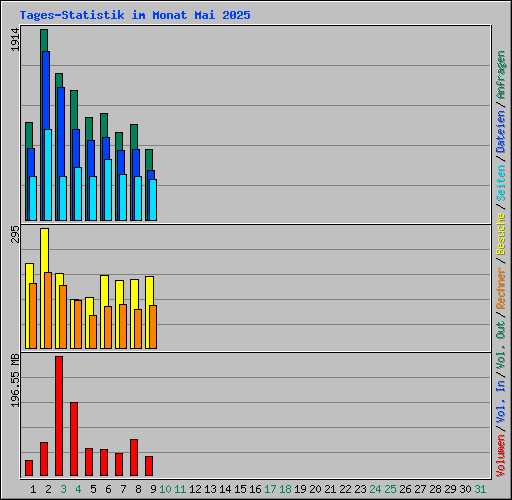Click the Anfragen legend label
Viewport: 512px width, 500px height.
coord(501,75)
